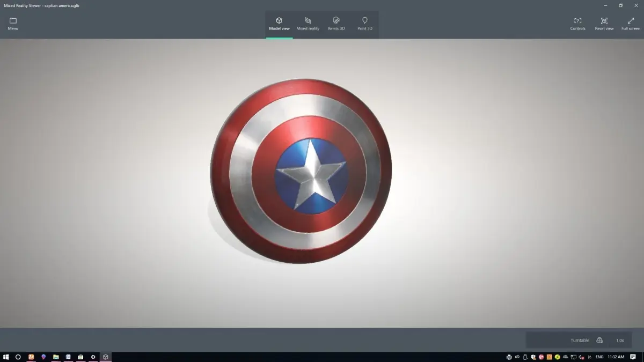Switch to the Model view tab
The width and height of the screenshot is (644, 362).
(279, 24)
